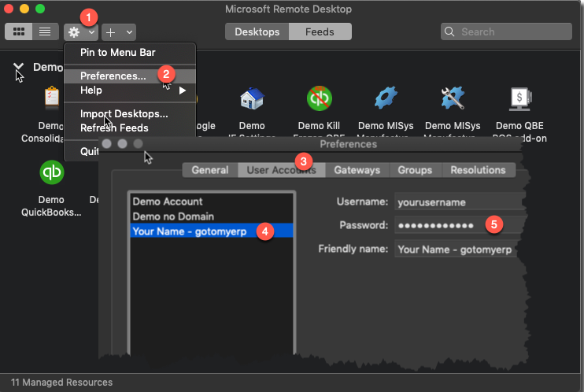Switch to the Groups tab
This screenshot has height=392, width=584.
415,170
